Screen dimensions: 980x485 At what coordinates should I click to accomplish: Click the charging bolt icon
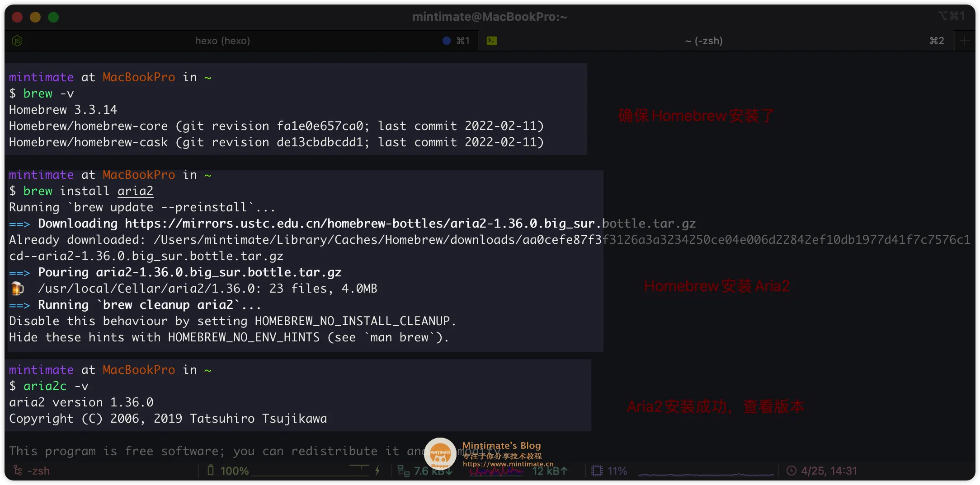377,471
